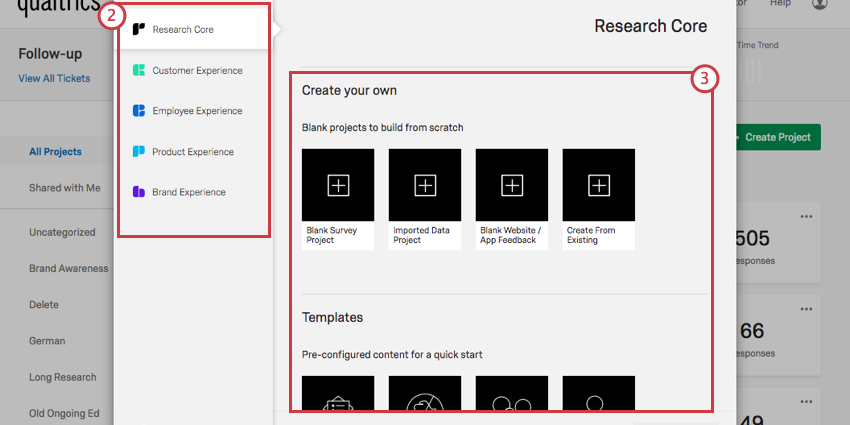The image size is (850, 425).
Task: Switch to the Product Experience category
Action: (192, 152)
